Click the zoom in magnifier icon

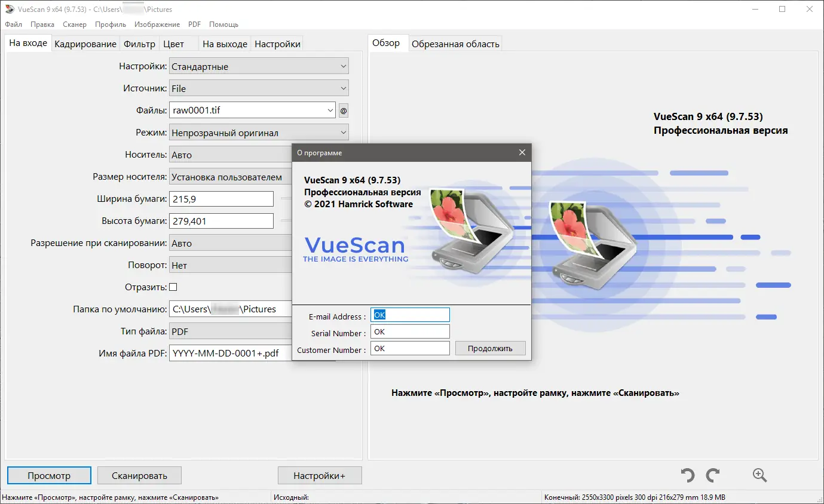[x=759, y=475]
